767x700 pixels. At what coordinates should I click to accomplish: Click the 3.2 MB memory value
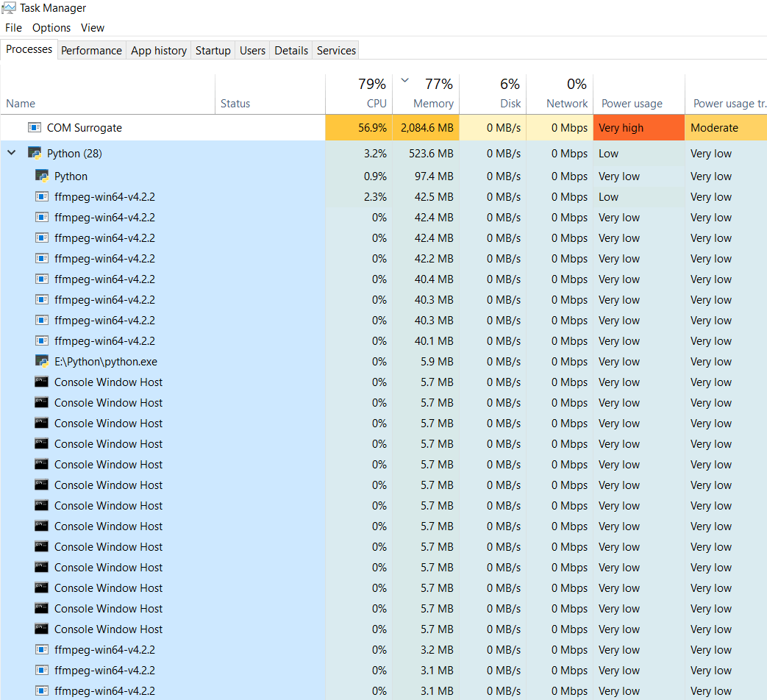(437, 649)
